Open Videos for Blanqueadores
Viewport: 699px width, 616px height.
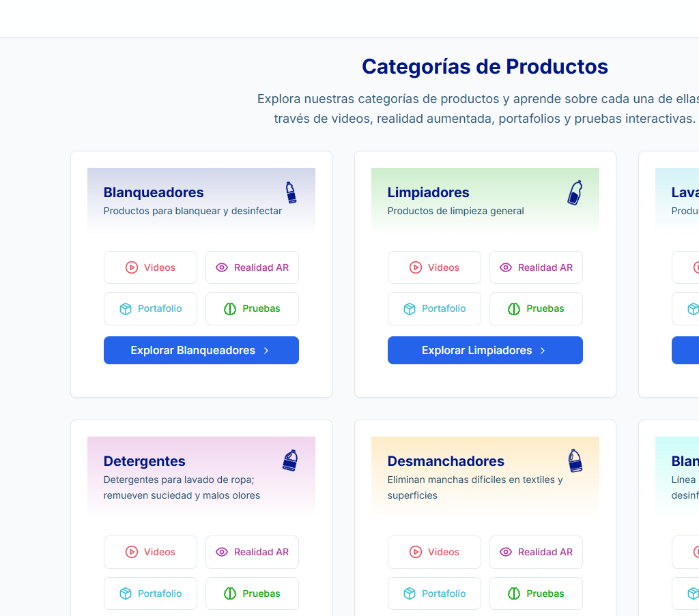(x=150, y=267)
